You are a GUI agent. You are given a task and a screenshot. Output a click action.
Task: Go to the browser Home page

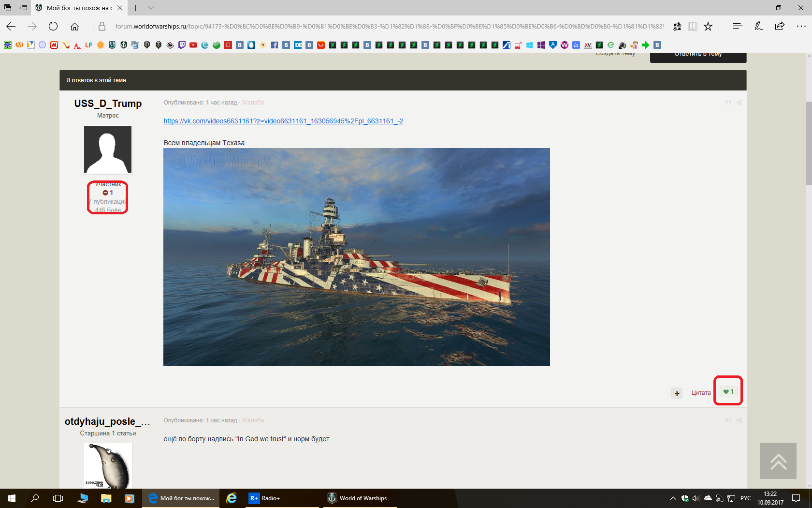(74, 26)
